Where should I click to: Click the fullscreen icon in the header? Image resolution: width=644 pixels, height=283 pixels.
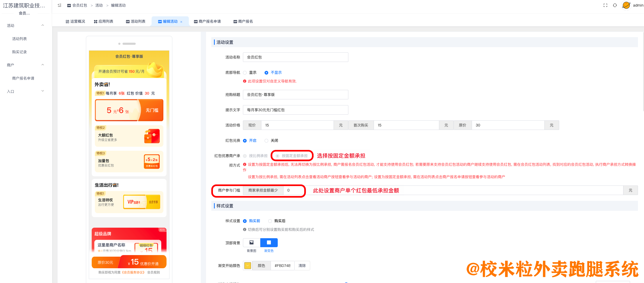click(x=605, y=5)
